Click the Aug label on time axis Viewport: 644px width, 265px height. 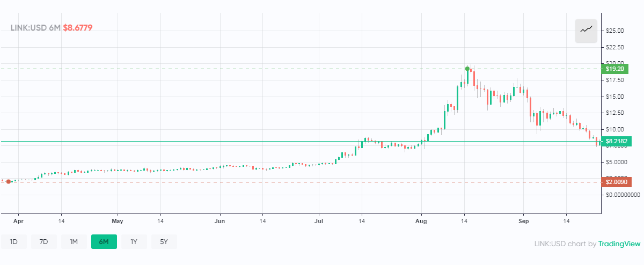point(421,220)
